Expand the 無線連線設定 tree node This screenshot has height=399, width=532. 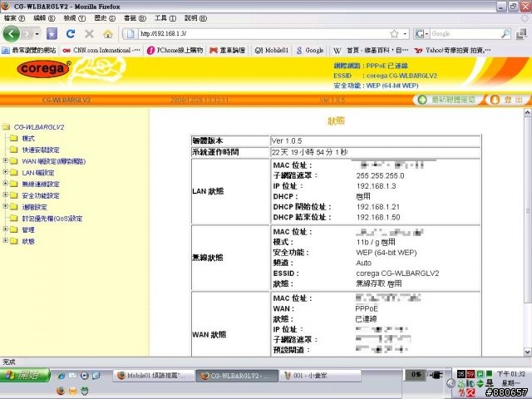click(x=5, y=183)
